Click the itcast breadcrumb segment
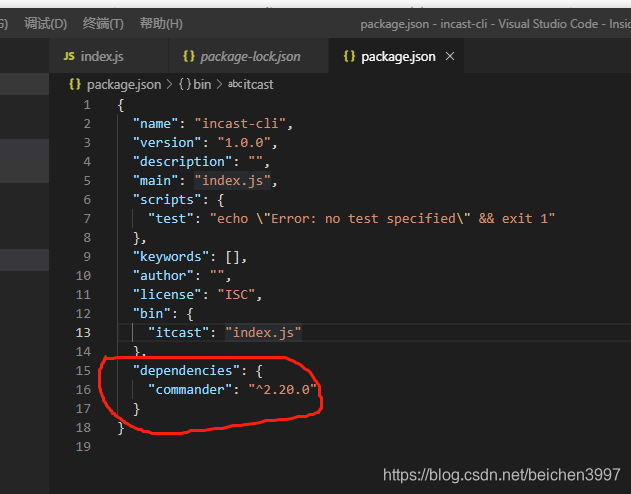 258,84
